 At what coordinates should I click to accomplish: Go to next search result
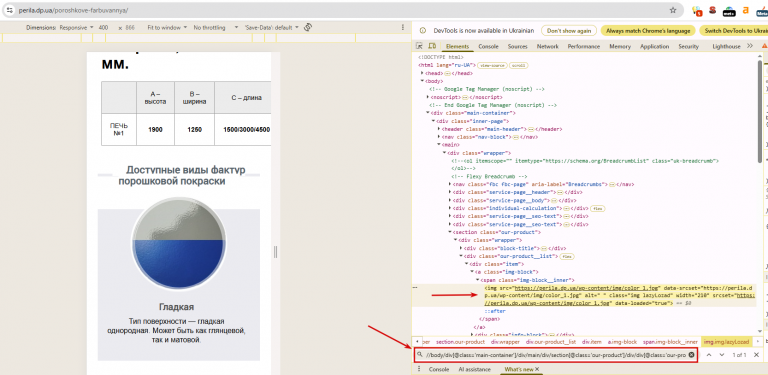tap(721, 354)
